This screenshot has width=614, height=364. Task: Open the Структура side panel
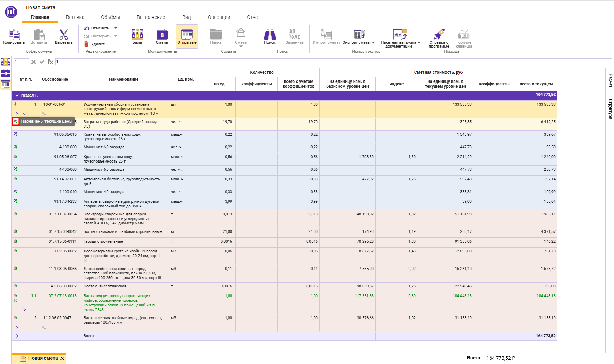tap(610, 109)
